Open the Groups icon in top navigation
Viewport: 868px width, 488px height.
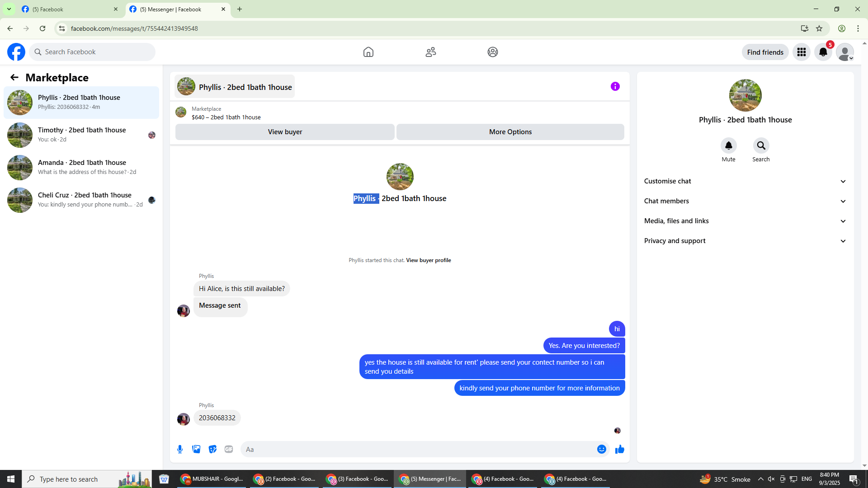tap(493, 52)
